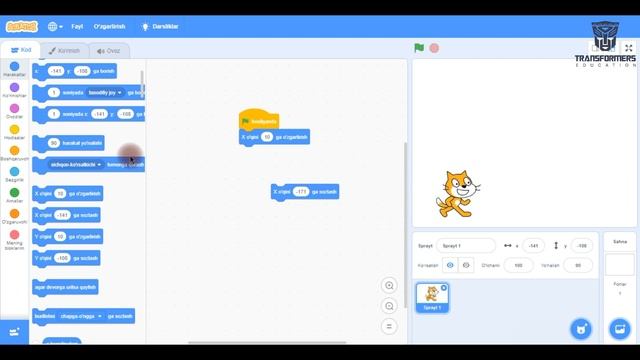Switch to the Ovoz sounds tab

click(x=109, y=51)
